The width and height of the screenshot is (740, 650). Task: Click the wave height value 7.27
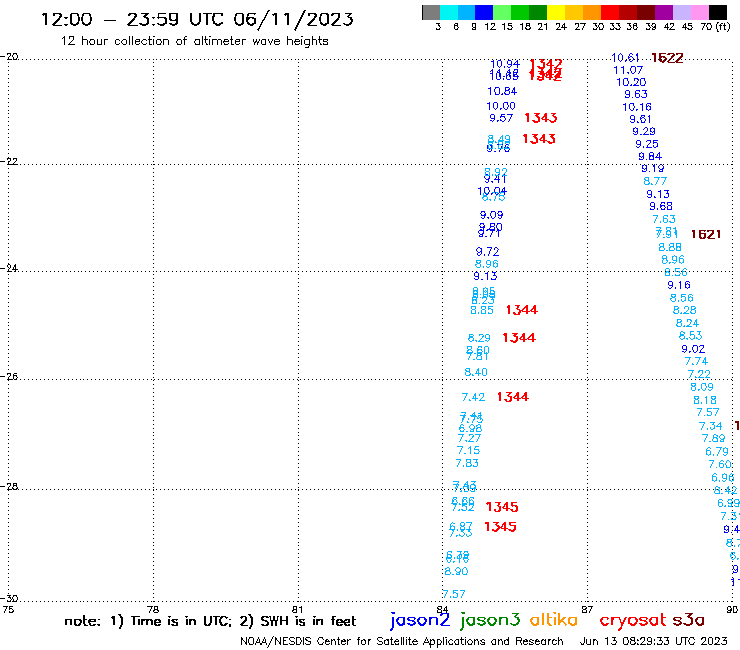[469, 439]
